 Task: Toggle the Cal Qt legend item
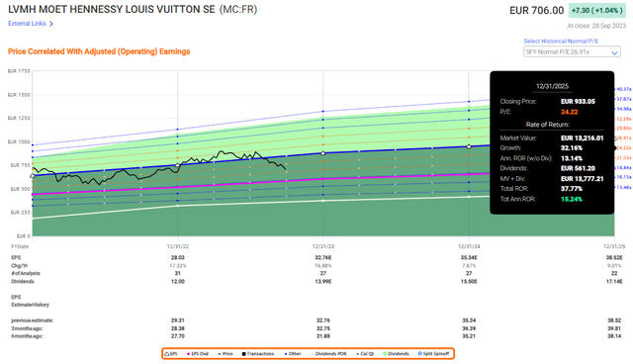365,354
